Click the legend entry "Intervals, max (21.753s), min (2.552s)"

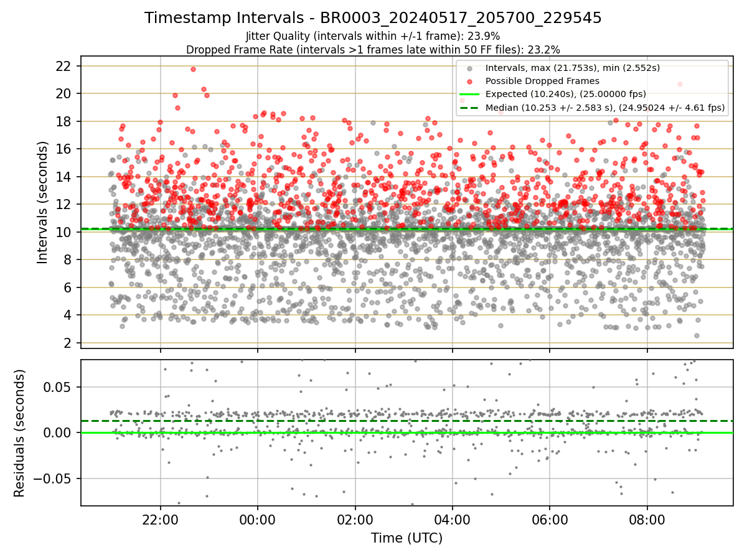(x=573, y=68)
